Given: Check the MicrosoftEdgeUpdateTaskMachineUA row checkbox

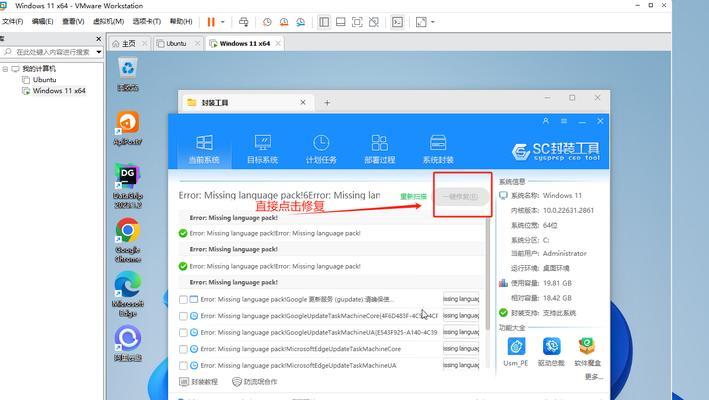Looking at the screenshot, I should click(183, 365).
